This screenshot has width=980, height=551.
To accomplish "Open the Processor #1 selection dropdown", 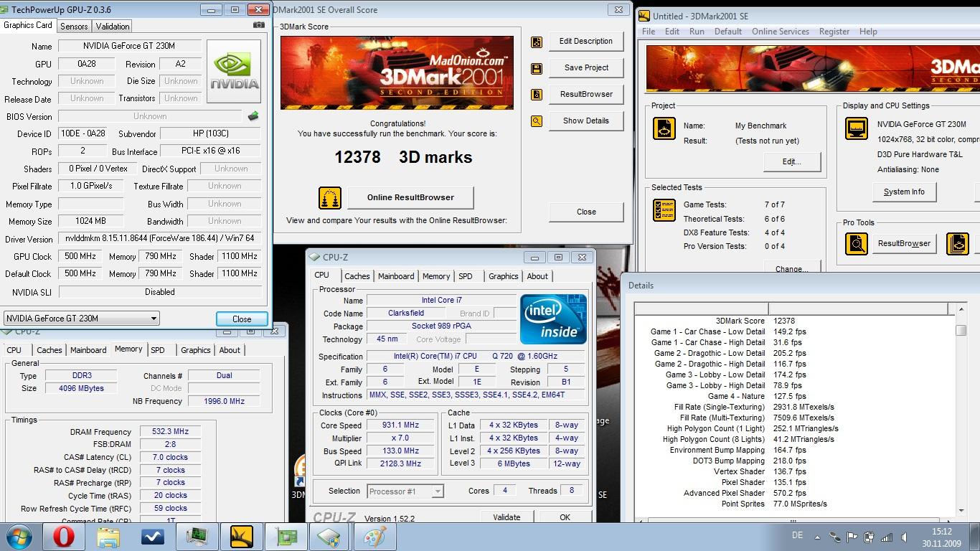I will tap(438, 491).
